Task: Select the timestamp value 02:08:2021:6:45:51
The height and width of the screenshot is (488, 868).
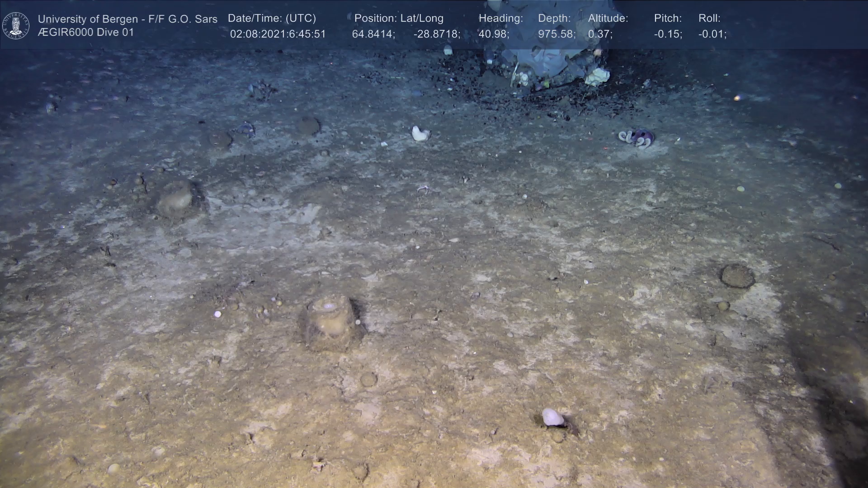Action: click(278, 34)
